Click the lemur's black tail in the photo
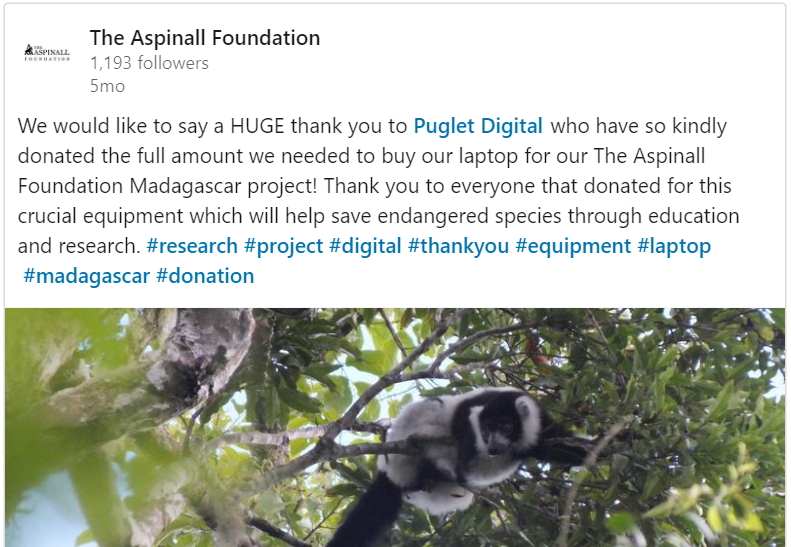 pos(367,514)
